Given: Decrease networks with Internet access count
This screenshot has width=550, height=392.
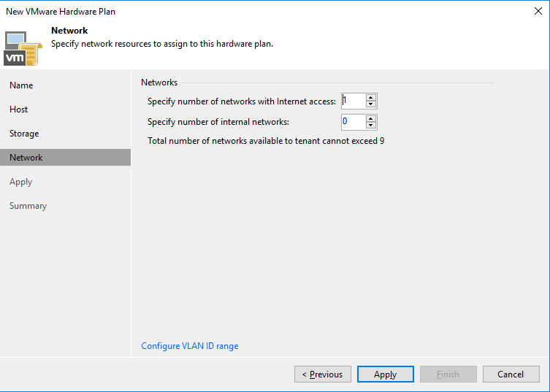Looking at the screenshot, I should click(371, 104).
